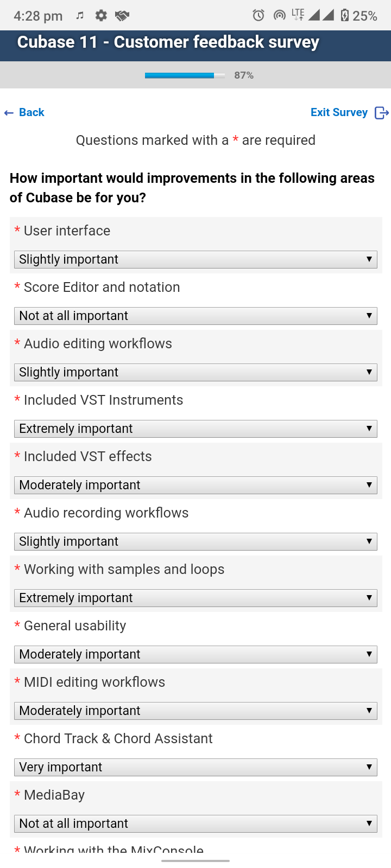Open Score Editor and notation dropdown
The height and width of the screenshot is (868, 391).
[x=195, y=316]
